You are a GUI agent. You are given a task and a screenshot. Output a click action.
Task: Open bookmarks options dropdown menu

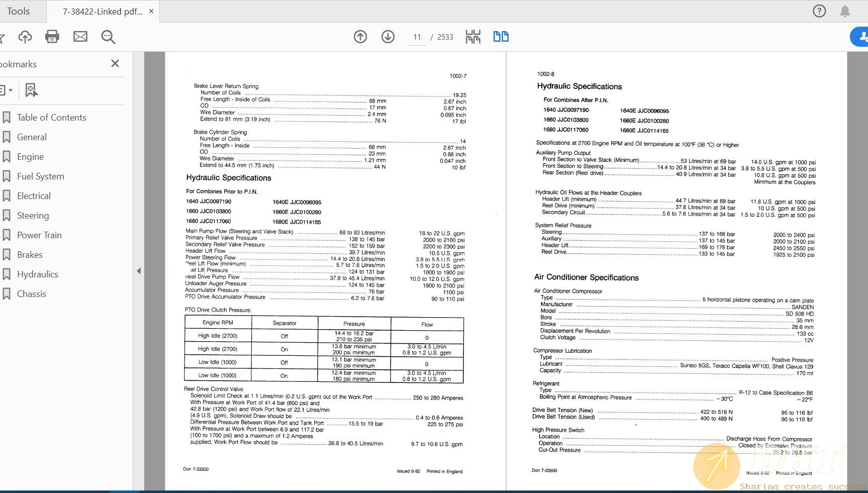tap(6, 90)
